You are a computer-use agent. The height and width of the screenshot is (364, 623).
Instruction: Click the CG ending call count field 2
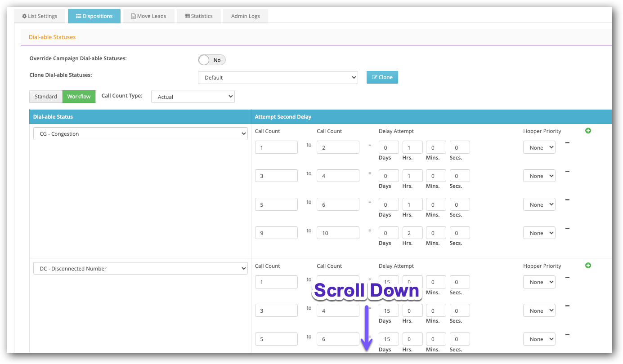pos(338,147)
